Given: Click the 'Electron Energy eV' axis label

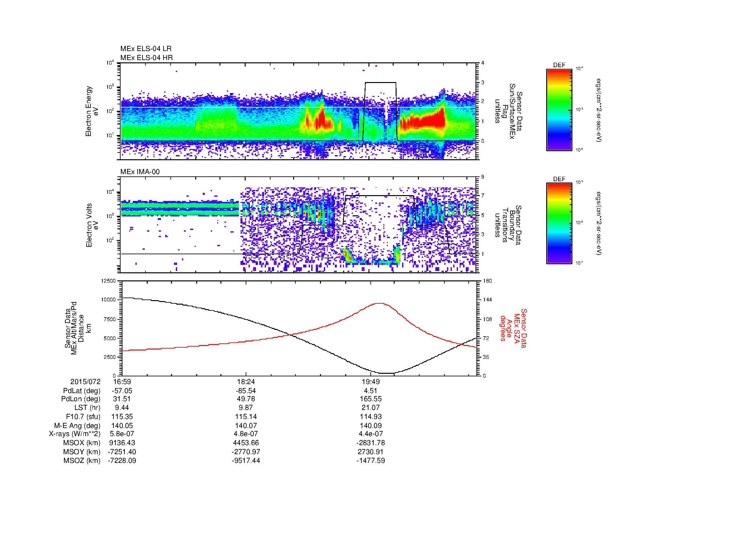Looking at the screenshot, I should [x=92, y=111].
